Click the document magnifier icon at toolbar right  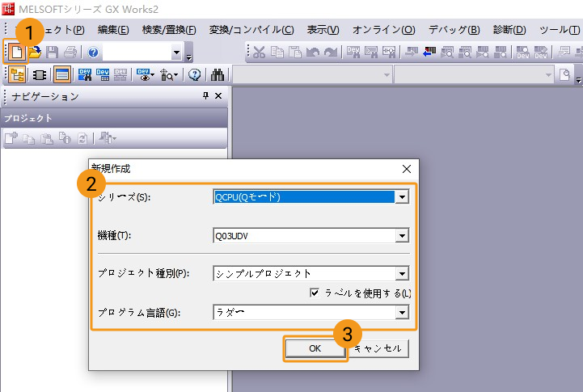(x=564, y=75)
